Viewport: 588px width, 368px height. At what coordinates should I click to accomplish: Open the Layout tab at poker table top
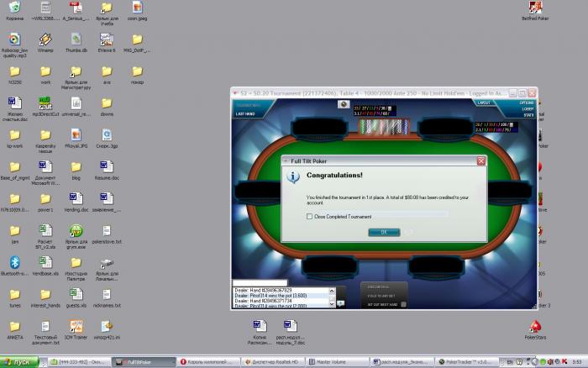coord(483,103)
